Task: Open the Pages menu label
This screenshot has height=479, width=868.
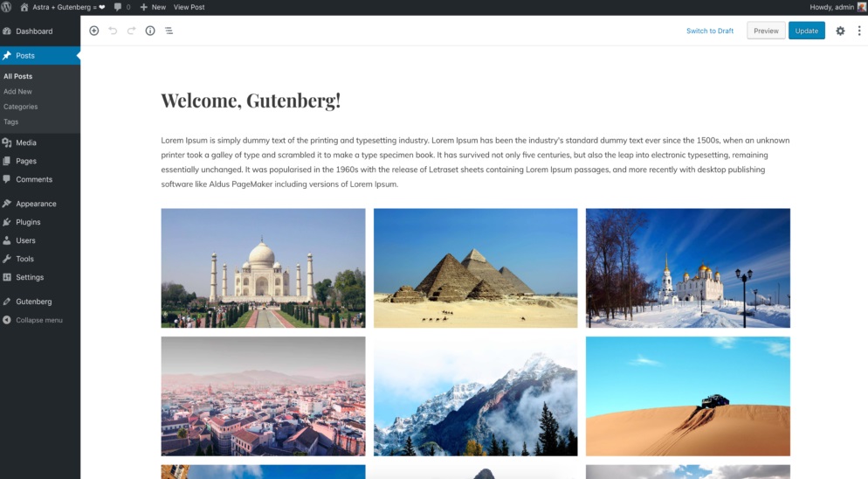Action: coord(26,161)
